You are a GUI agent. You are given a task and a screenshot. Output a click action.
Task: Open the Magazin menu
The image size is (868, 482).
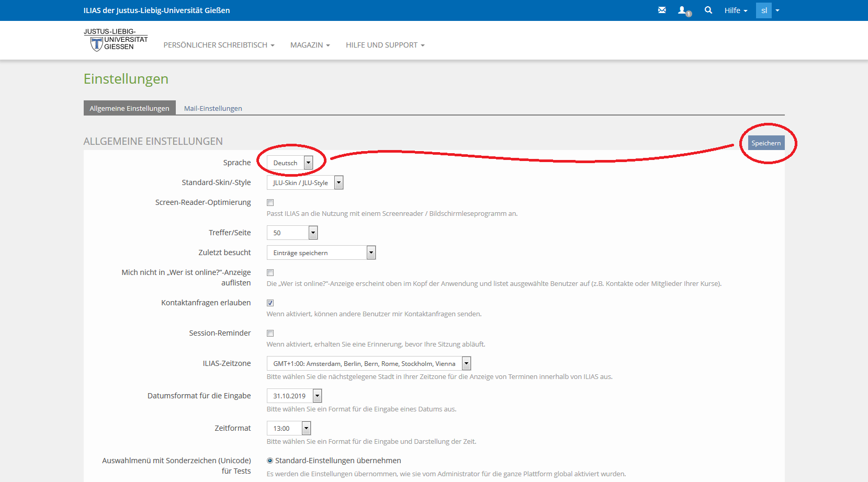pyautogui.click(x=310, y=45)
